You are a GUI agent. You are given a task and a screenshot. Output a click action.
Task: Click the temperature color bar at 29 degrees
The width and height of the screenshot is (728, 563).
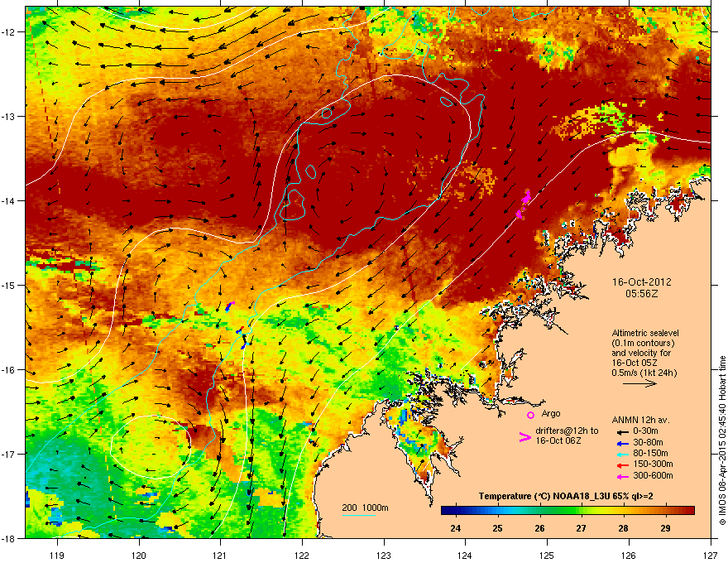(x=665, y=511)
